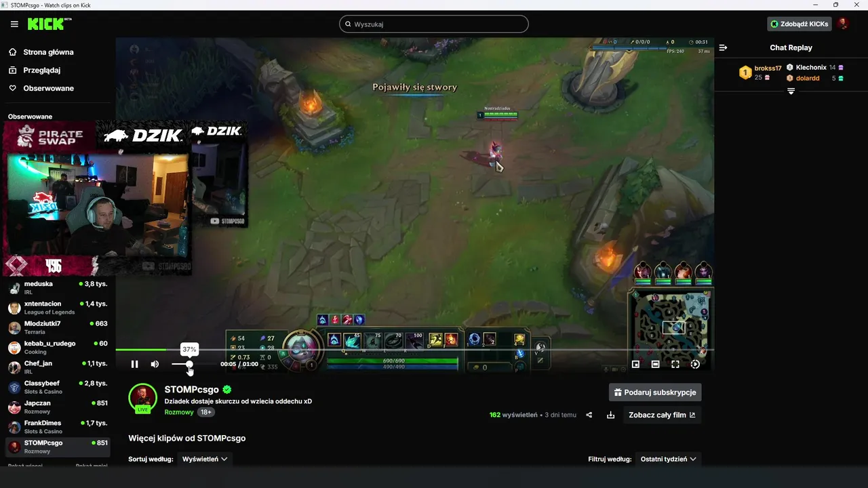
Task: Click the Chat Replay title
Action: point(791,47)
